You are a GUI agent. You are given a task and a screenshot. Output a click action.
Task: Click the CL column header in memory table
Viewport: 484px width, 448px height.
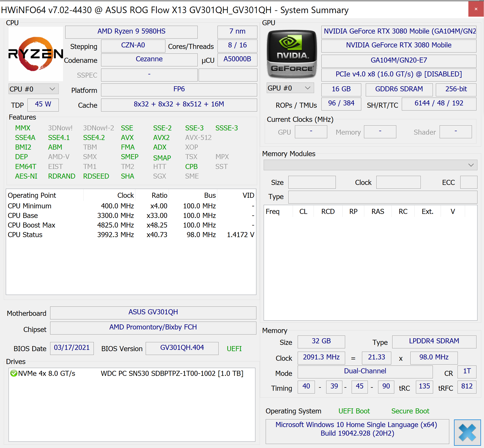[303, 211]
